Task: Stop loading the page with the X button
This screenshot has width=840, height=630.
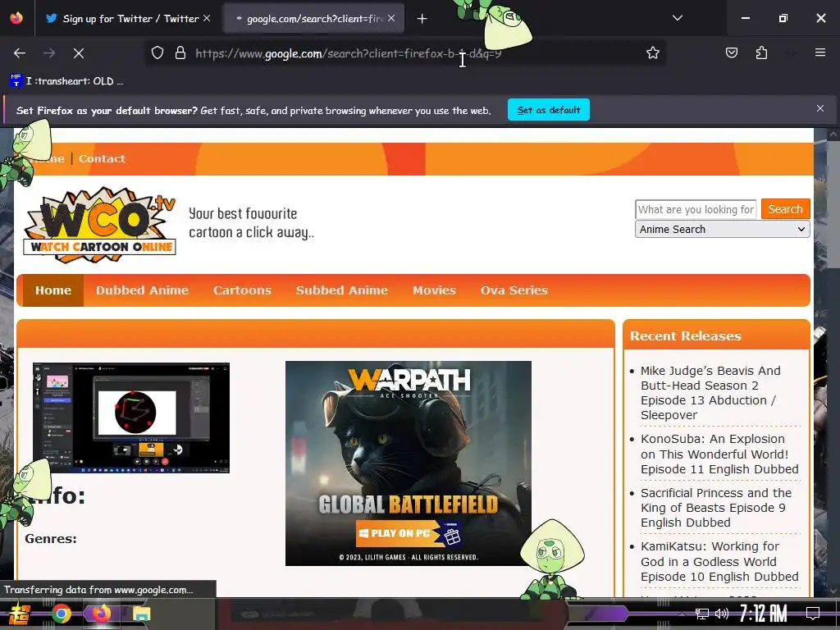Action: pos(78,53)
